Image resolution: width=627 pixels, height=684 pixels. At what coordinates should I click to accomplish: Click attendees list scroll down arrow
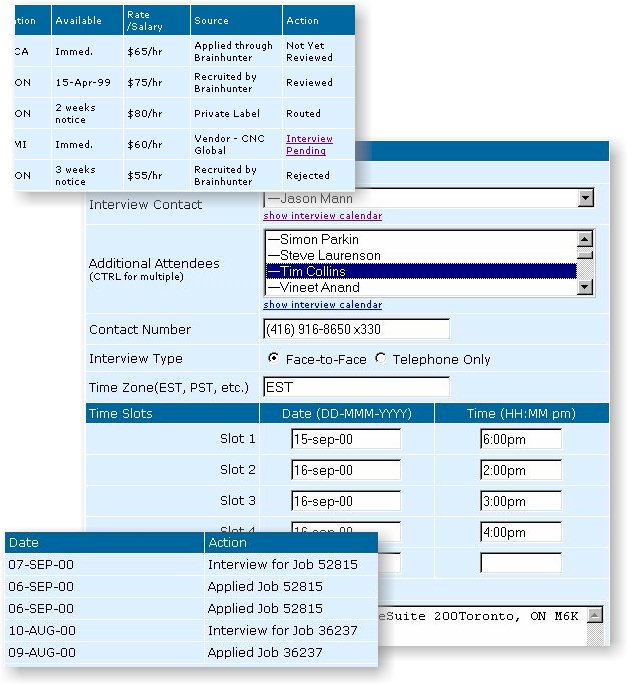[x=585, y=287]
